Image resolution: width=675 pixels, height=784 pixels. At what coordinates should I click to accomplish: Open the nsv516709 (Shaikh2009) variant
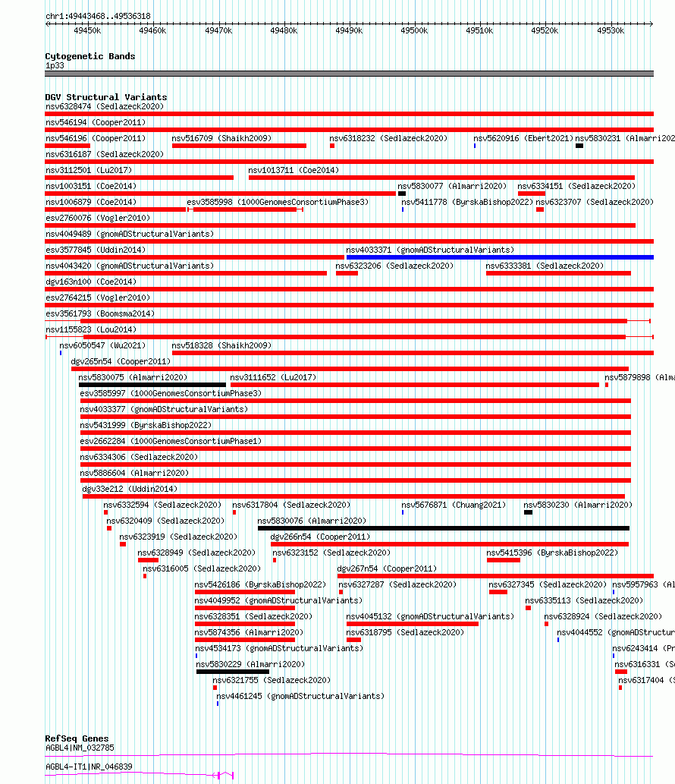pyautogui.click(x=239, y=146)
